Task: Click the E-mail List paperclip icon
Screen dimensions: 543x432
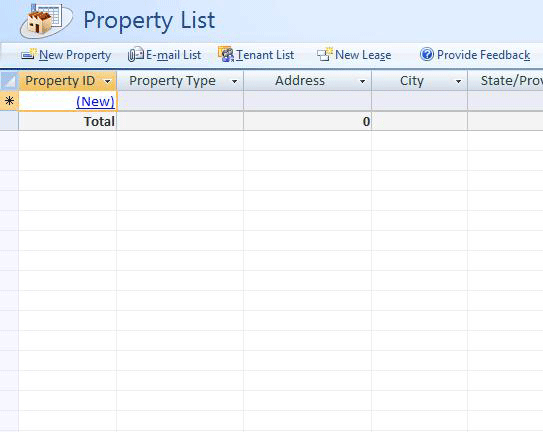Action: pos(135,54)
